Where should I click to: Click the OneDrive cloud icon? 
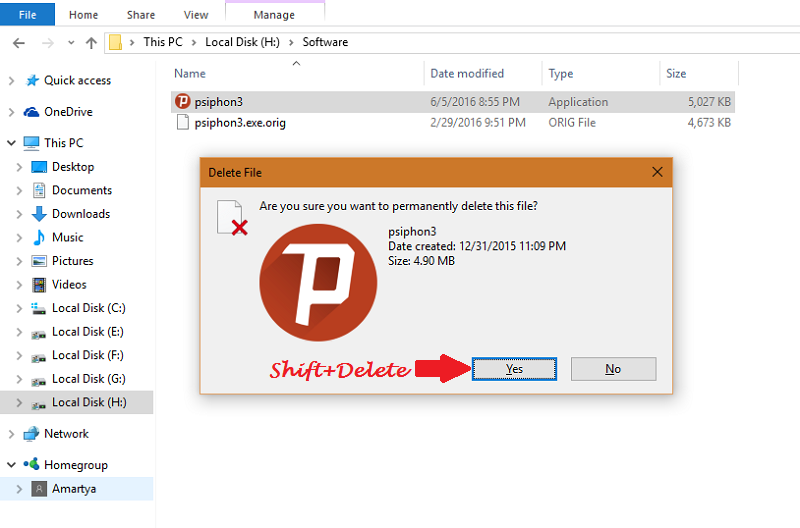(x=31, y=112)
